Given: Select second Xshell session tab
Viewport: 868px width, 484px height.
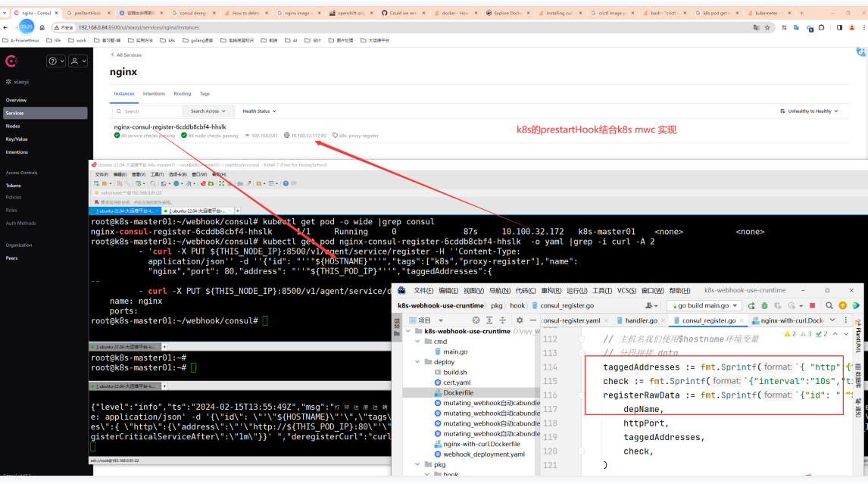Looking at the screenshot, I should (198, 211).
